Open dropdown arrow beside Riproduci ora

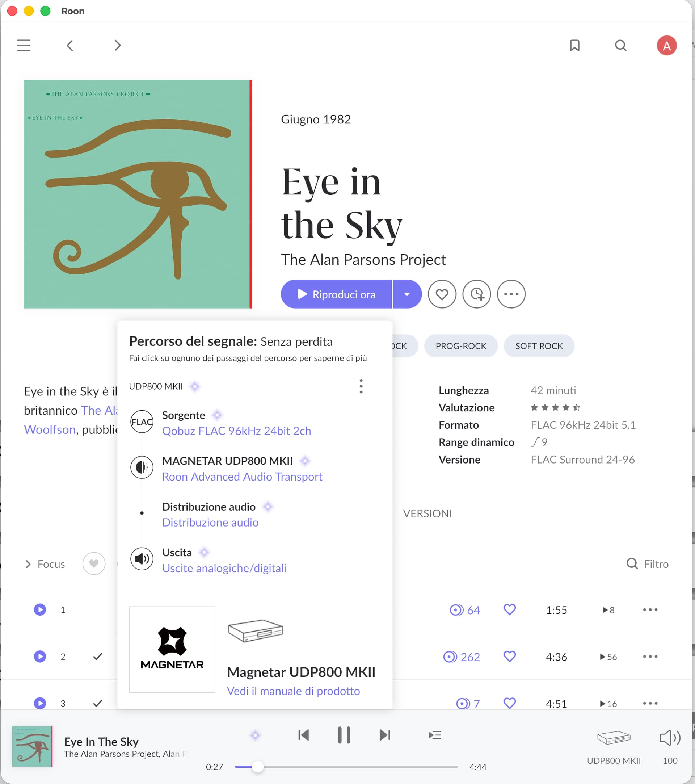407,294
